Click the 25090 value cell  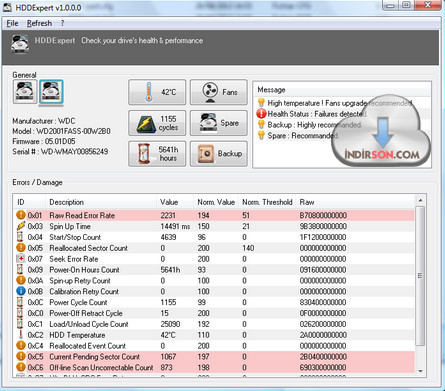coord(170,324)
